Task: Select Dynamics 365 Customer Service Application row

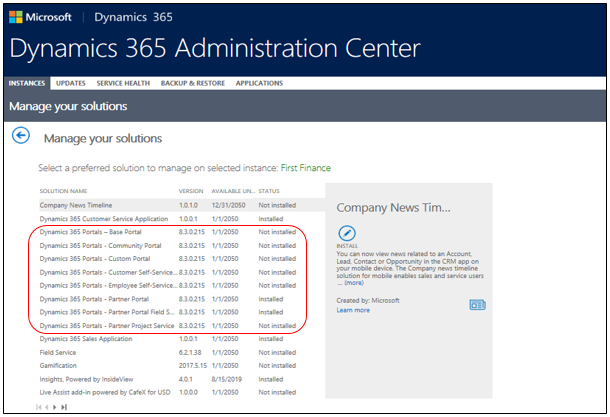Action: tap(182, 219)
